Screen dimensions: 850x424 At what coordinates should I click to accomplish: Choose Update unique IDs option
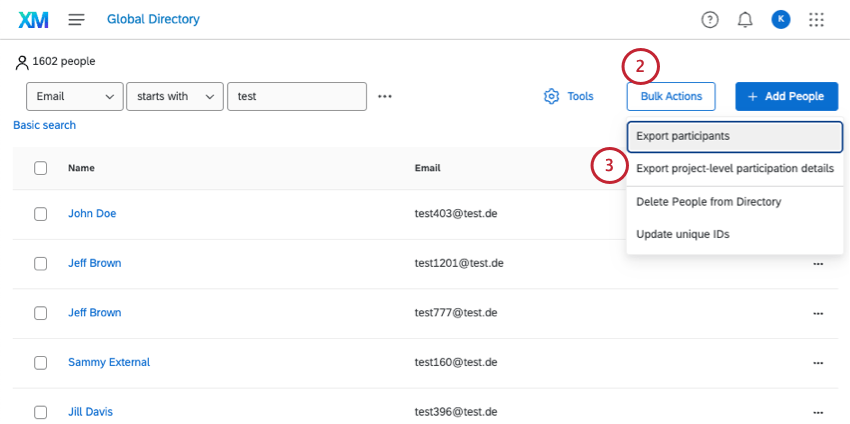682,234
